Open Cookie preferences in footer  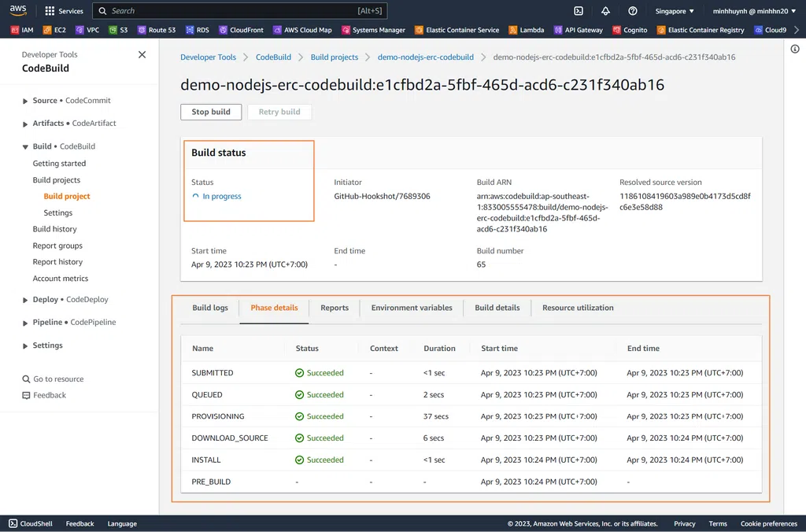[768, 523]
